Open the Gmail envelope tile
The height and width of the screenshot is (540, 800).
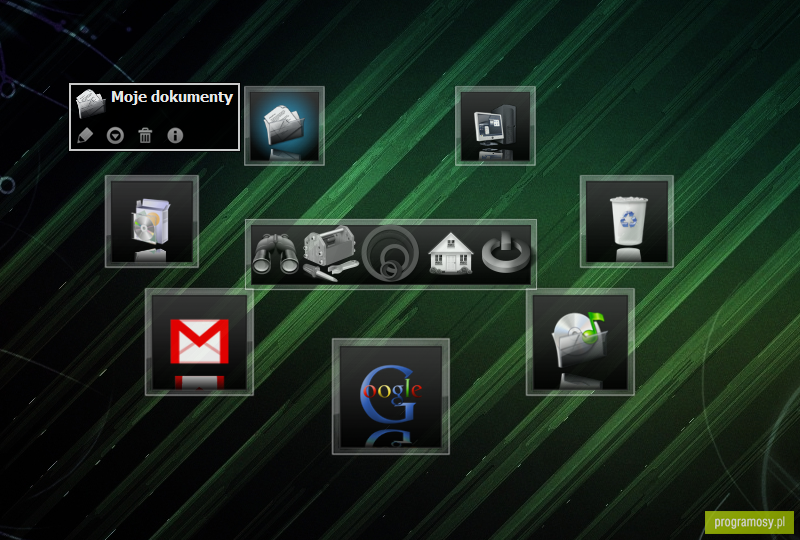[x=199, y=342]
